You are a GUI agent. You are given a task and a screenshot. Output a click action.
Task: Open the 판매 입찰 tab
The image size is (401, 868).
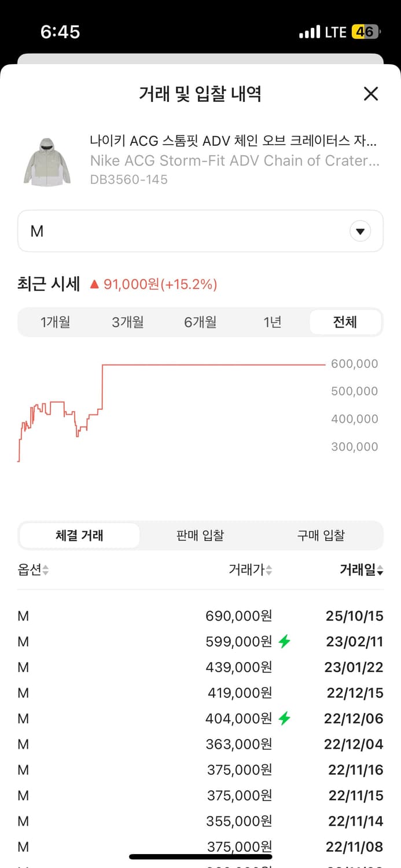click(x=200, y=535)
